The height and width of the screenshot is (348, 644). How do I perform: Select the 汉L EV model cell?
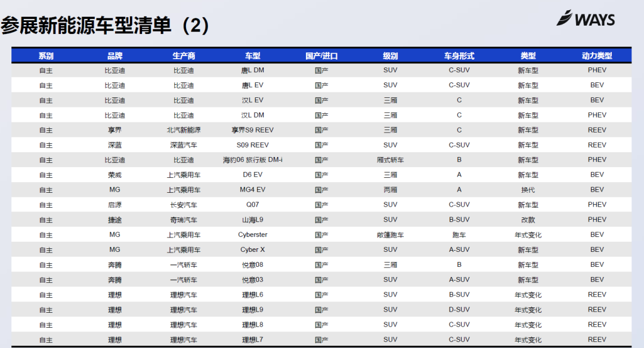point(253,100)
